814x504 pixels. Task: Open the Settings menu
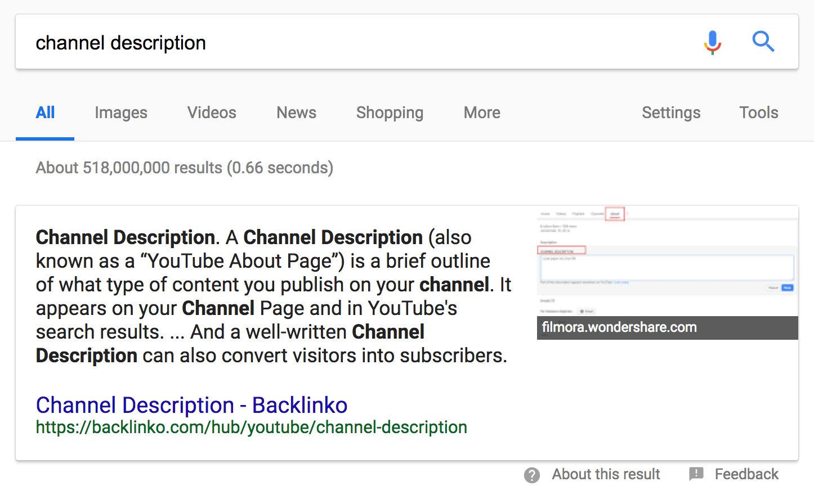pyautogui.click(x=671, y=113)
